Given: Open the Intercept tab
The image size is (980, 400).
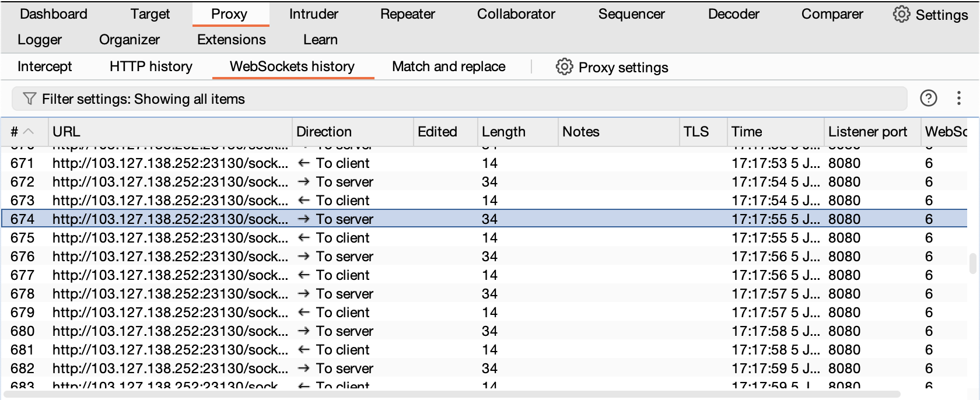Looking at the screenshot, I should (x=45, y=66).
